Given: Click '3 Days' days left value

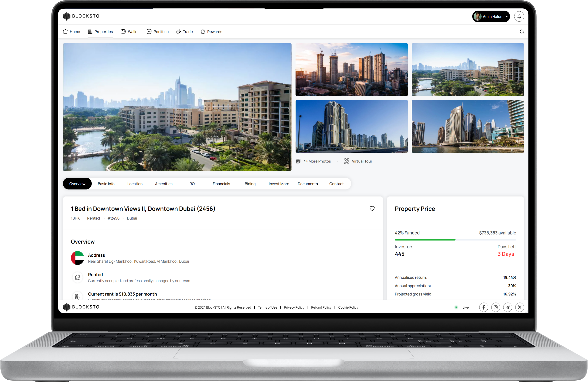Looking at the screenshot, I should (506, 254).
